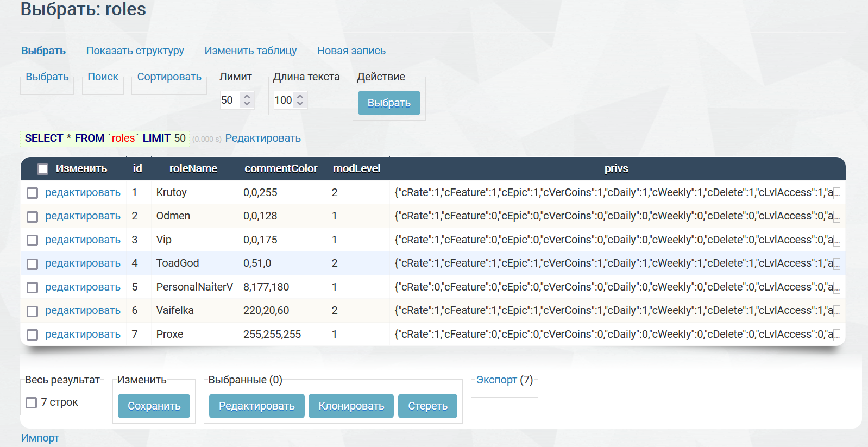Screen dimensions: 868x447
Task: Click the 'Стереть' button
Action: pos(427,406)
